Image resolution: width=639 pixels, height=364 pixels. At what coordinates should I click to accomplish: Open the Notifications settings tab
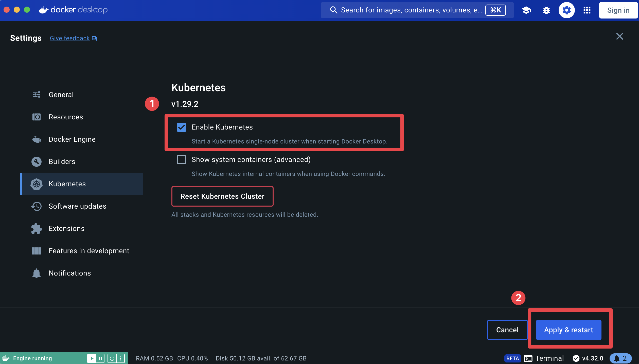(x=82, y=273)
